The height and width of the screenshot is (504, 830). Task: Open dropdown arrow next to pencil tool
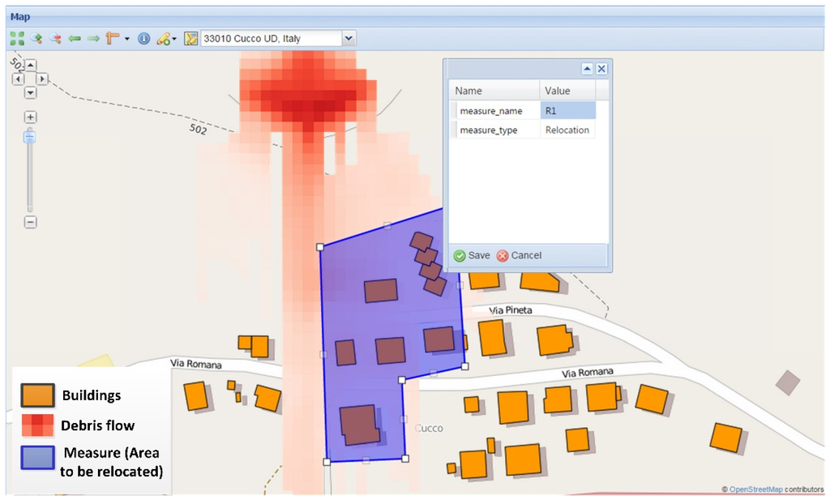(174, 39)
